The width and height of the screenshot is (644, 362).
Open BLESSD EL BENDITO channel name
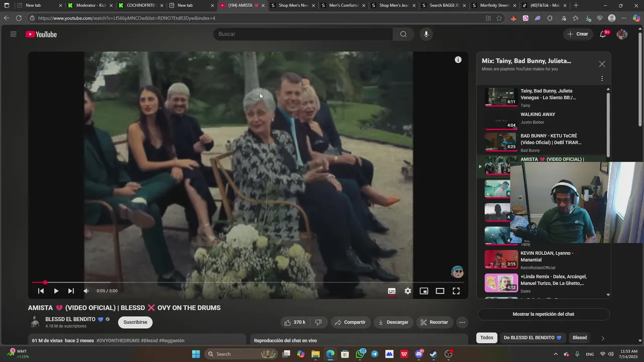(70, 319)
